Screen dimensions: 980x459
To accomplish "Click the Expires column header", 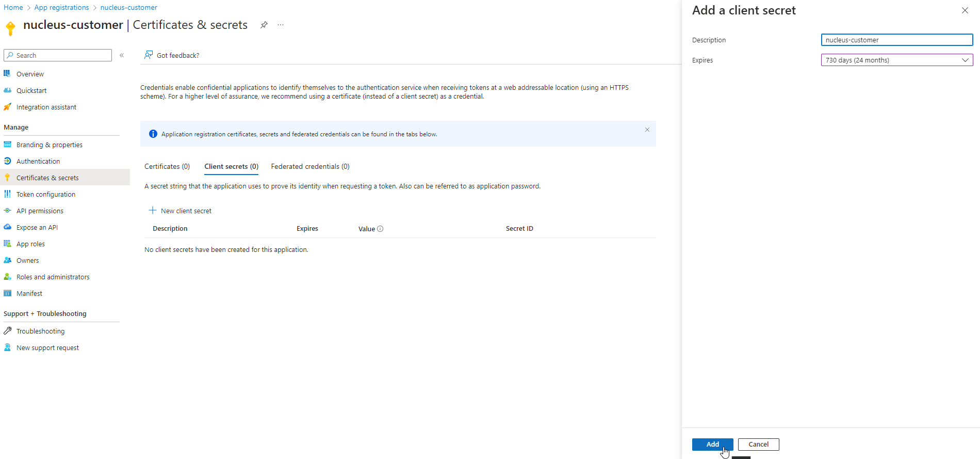I will coord(307,228).
